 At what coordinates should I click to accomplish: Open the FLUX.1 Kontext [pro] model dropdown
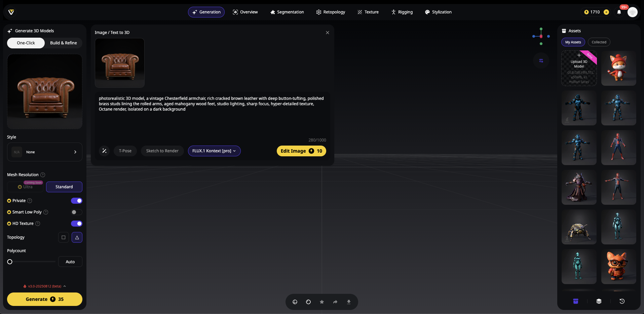tap(214, 151)
